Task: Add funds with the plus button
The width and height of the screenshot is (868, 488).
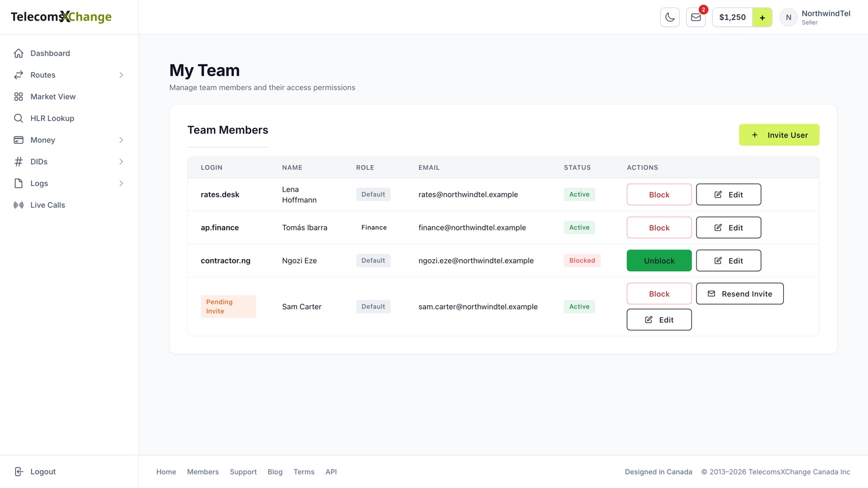Action: pos(762,17)
